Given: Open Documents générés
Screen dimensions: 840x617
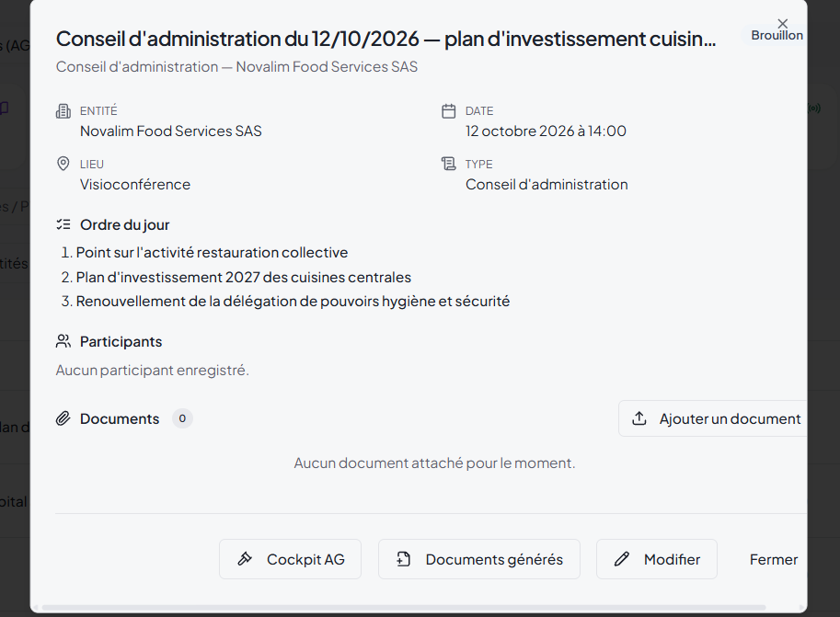Looking at the screenshot, I should tap(479, 559).
